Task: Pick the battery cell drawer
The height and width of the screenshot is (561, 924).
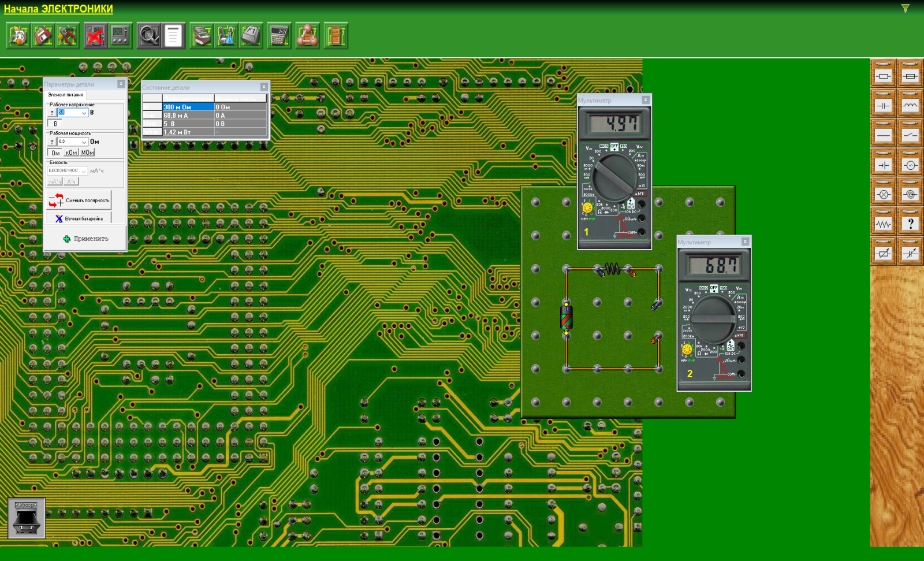Action: [884, 163]
